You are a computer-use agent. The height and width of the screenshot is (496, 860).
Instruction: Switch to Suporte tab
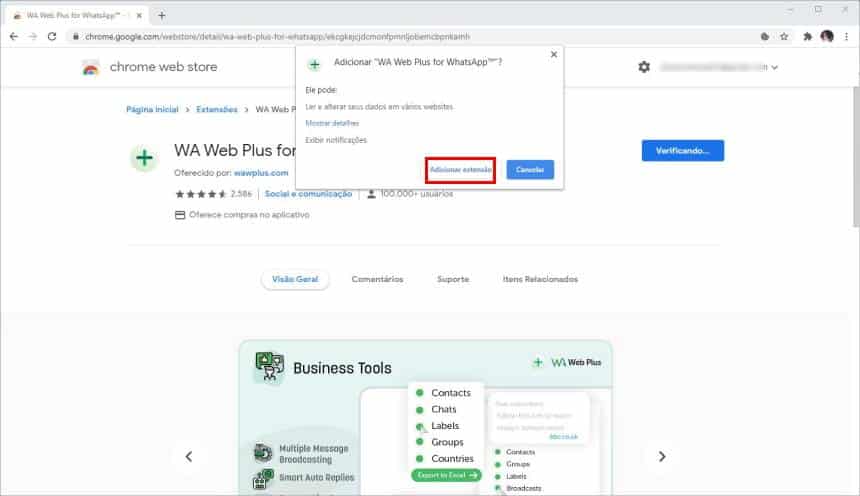[453, 279]
